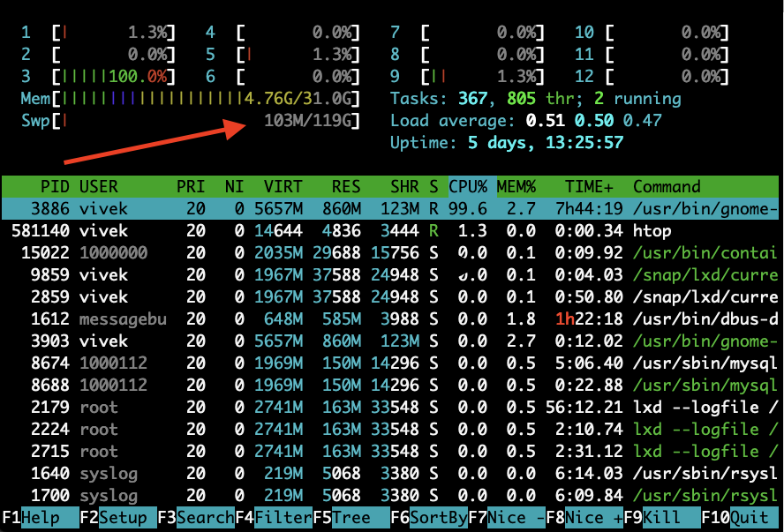Sort by the USER column header
The image size is (784, 532).
tap(98, 186)
